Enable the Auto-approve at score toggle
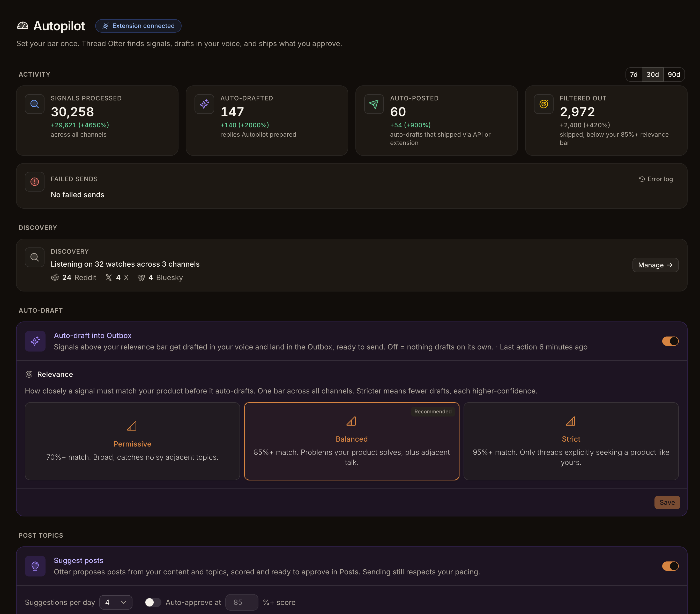 (153, 602)
